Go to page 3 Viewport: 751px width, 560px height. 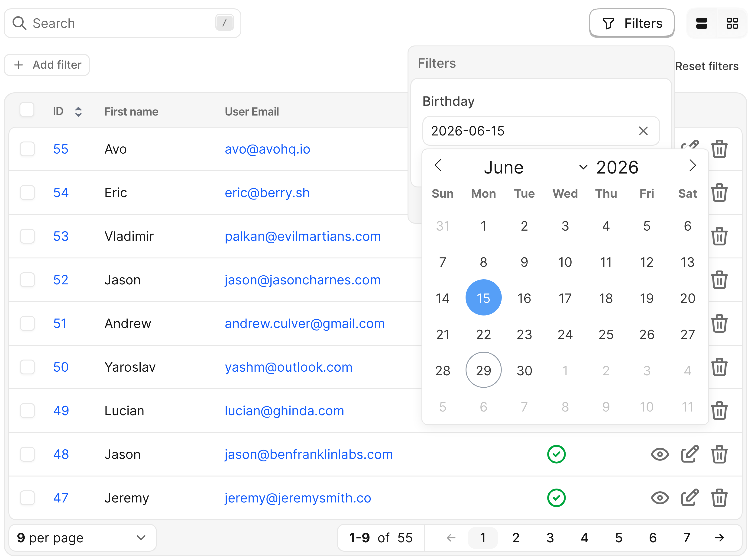pos(550,538)
